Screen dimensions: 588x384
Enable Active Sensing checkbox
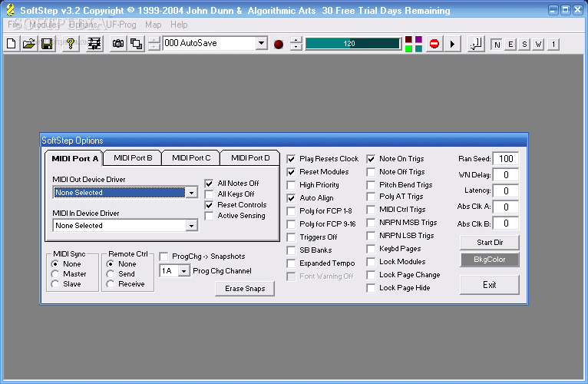point(210,216)
